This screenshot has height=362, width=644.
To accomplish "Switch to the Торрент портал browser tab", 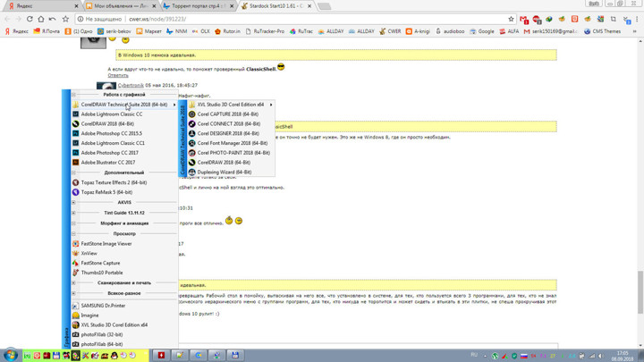I will (x=199, y=6).
